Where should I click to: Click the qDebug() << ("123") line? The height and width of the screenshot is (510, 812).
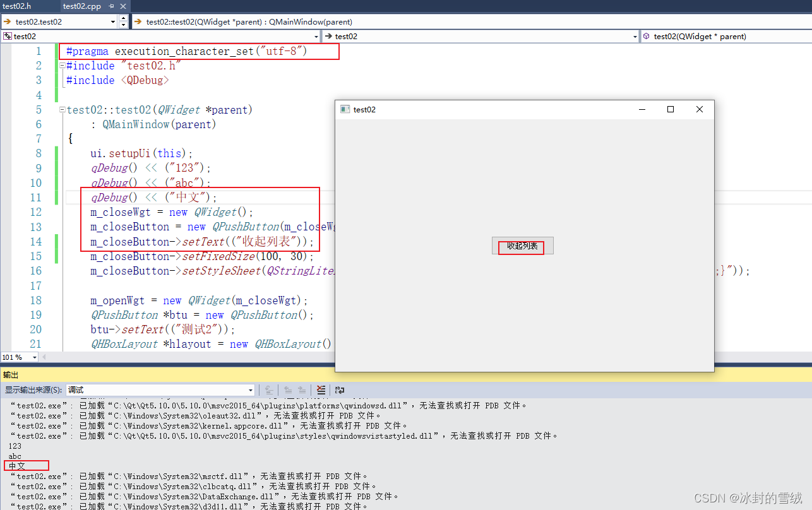point(150,168)
